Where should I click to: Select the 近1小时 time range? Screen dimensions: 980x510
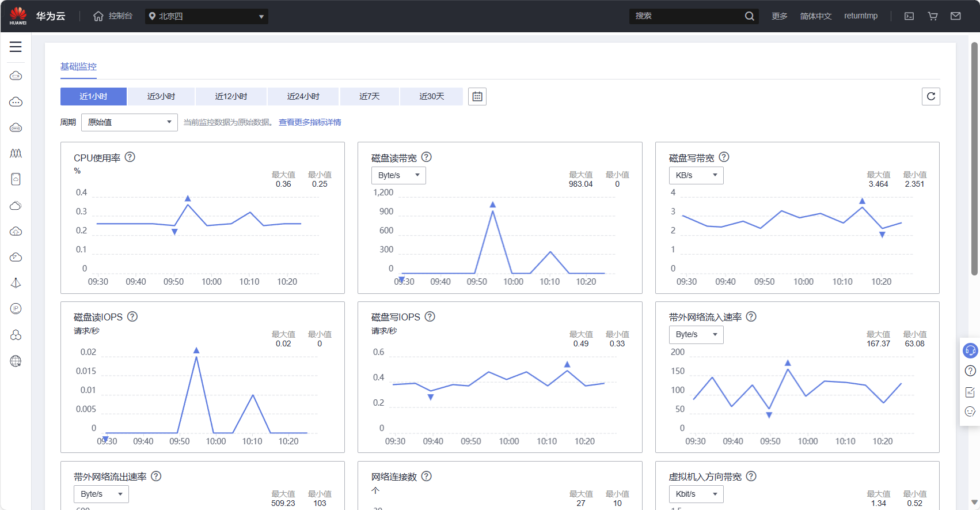(93, 96)
